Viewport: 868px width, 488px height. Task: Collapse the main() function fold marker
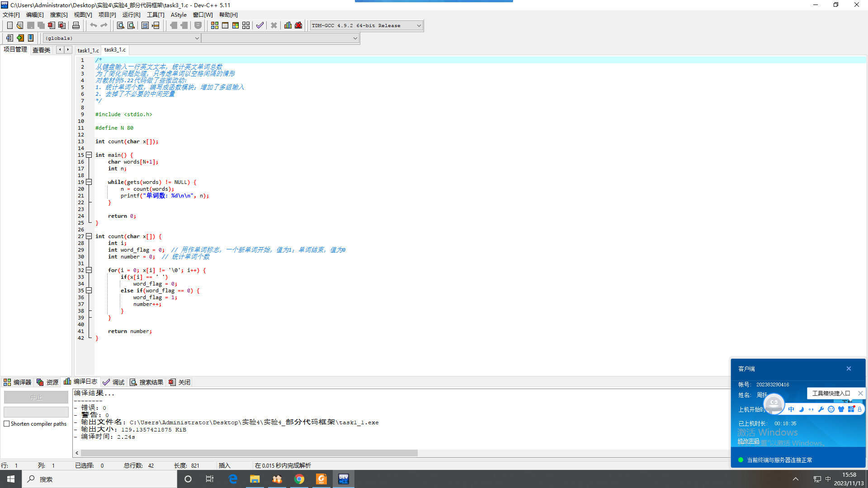pos(89,155)
